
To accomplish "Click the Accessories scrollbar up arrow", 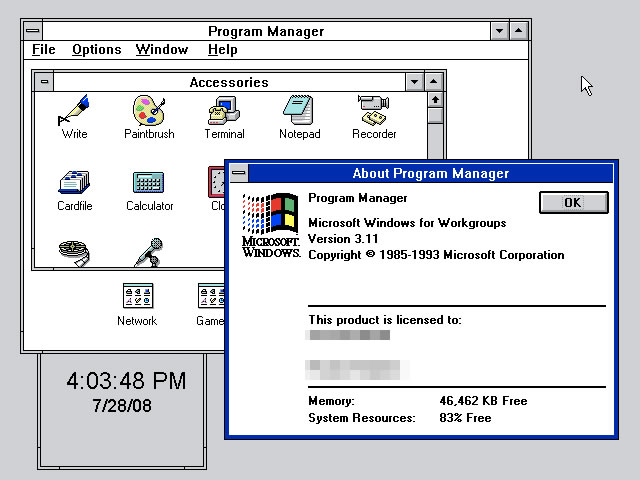I will (435, 100).
